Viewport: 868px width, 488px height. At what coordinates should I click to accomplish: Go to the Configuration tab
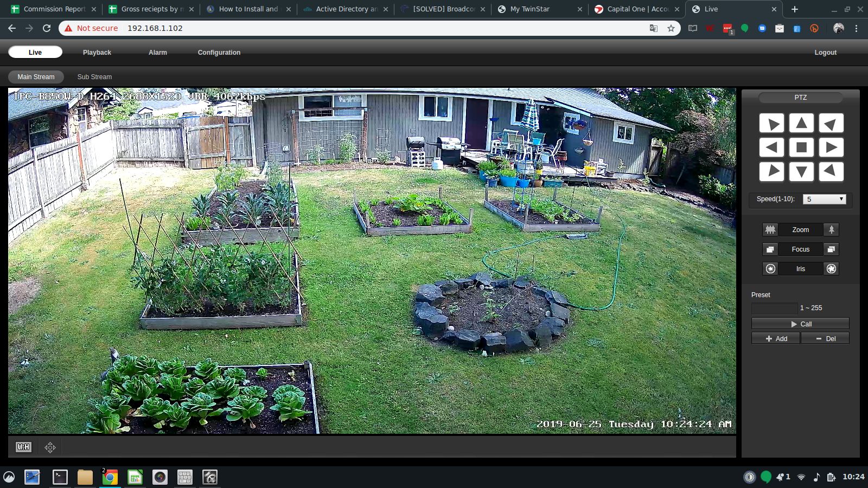click(219, 53)
